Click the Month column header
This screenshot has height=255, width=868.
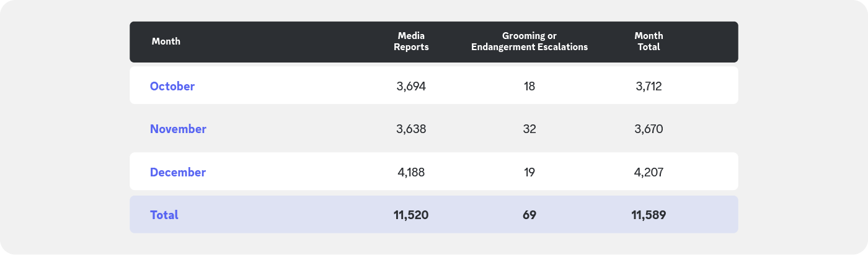coord(166,41)
